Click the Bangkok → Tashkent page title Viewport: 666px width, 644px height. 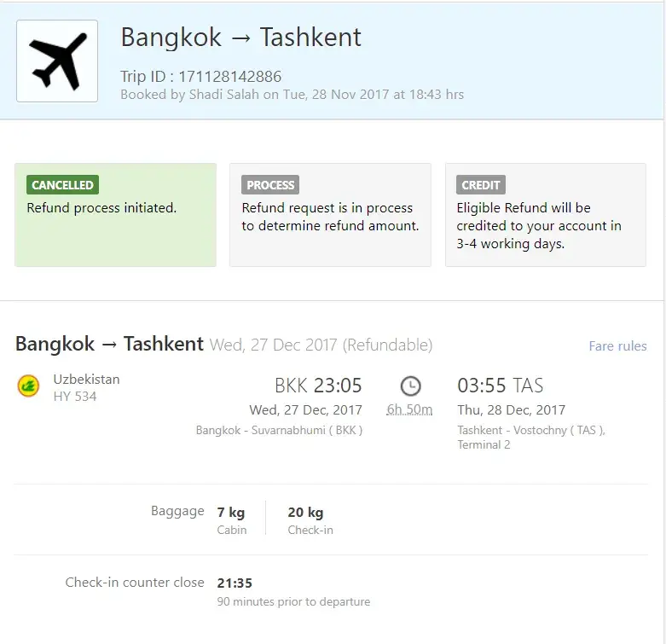pos(240,38)
